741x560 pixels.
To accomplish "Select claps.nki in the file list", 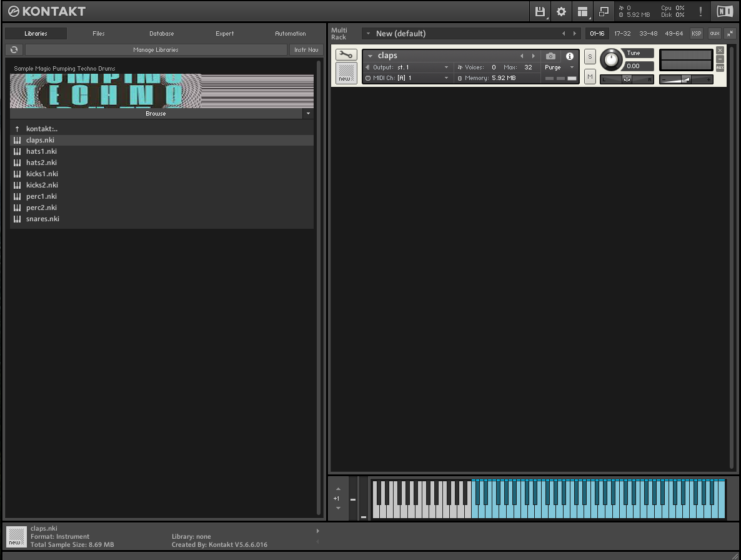I will [162, 140].
